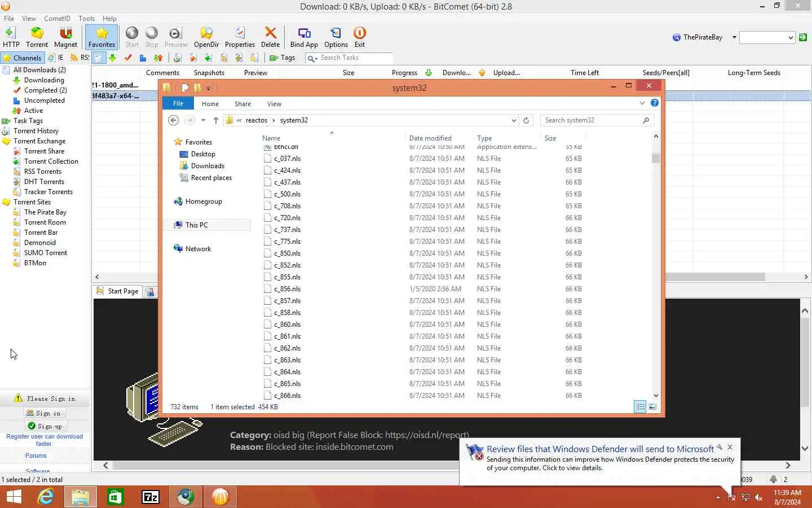The height and width of the screenshot is (508, 812).
Task: Open the ThePirateBay site selector dropdown
Action: tap(734, 37)
